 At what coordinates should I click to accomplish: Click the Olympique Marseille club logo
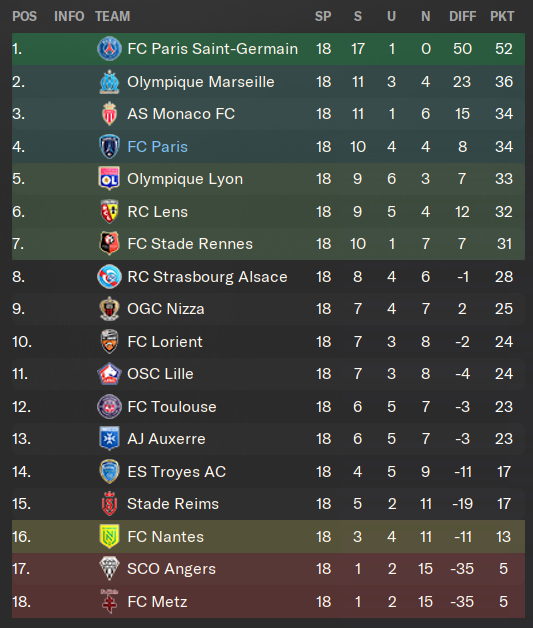point(109,82)
